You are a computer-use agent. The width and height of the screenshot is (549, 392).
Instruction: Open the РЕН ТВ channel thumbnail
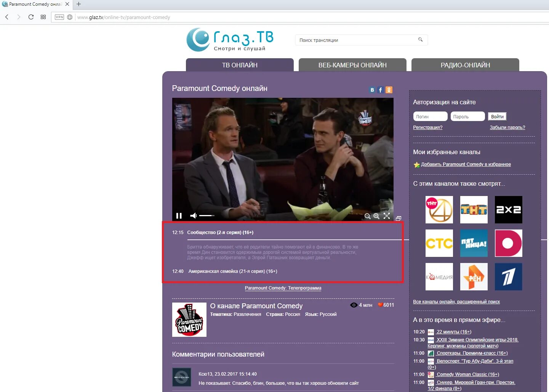point(474,277)
